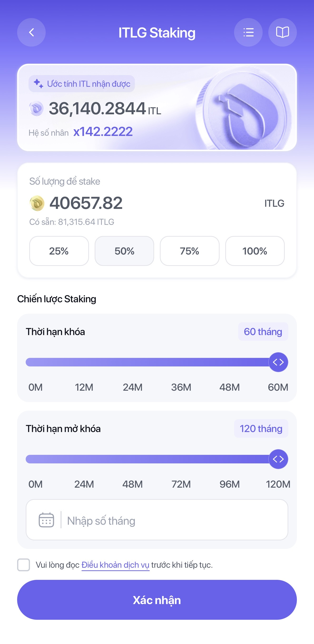Open the Điều khoản dịch vụ link

coord(115,565)
